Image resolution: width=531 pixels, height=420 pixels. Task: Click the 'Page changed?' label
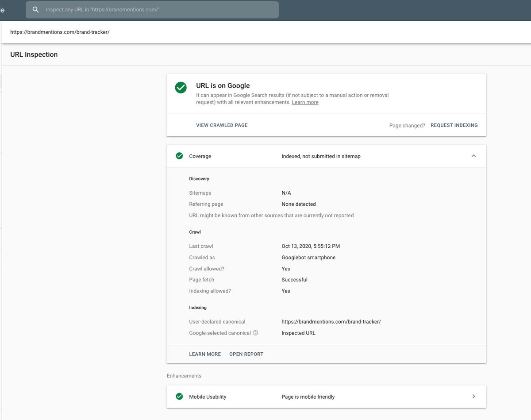coord(407,126)
